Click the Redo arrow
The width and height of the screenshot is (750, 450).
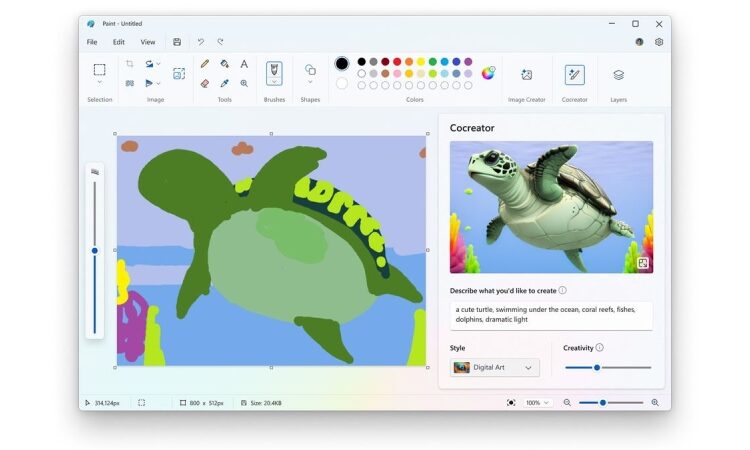[220, 42]
